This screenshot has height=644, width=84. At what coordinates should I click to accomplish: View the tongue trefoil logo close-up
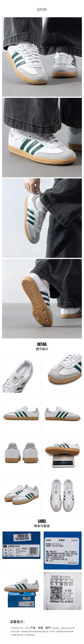click(22, 374)
